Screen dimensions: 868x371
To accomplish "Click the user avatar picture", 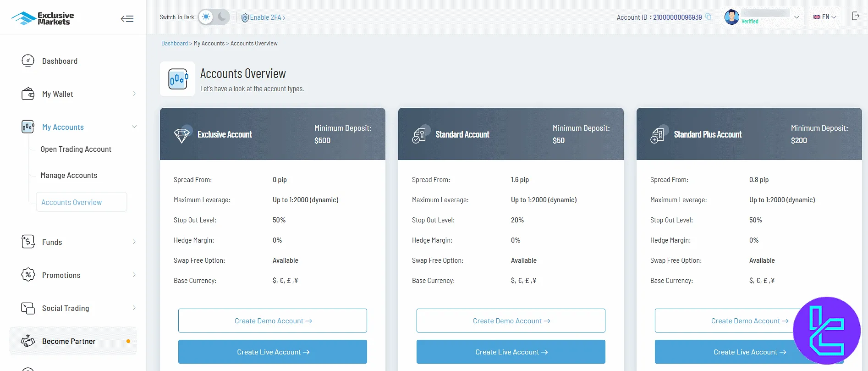I will (x=731, y=17).
